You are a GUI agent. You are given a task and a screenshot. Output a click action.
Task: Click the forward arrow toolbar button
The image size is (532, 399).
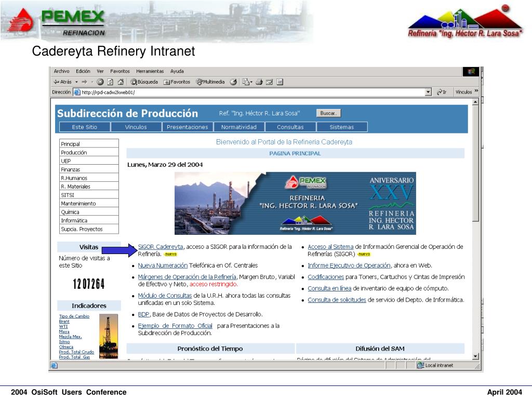pyautogui.click(x=84, y=82)
